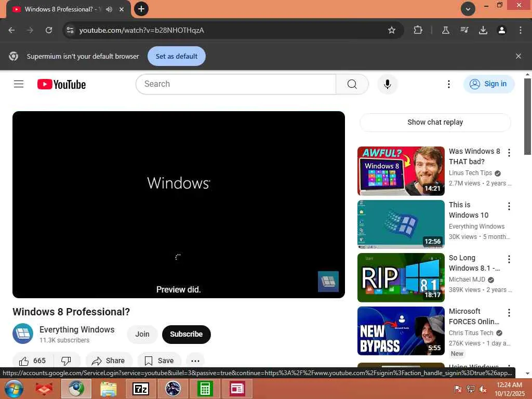Open YouTube settings three-dot menu
Screen dimensions: 532x399
(x=448, y=84)
